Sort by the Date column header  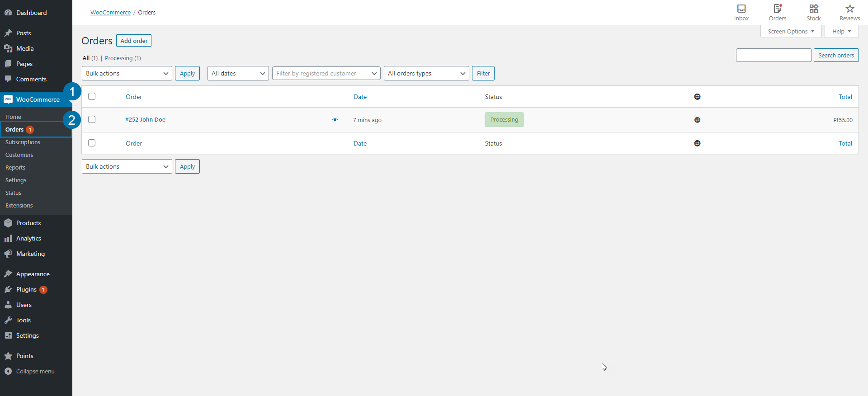click(x=360, y=97)
